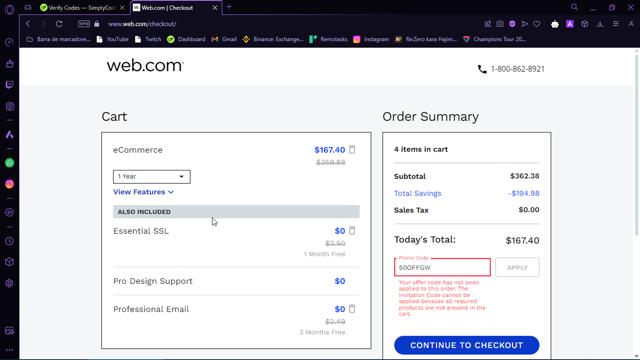Click the 4 items in cart text
This screenshot has height=360, width=640.
pyautogui.click(x=421, y=149)
